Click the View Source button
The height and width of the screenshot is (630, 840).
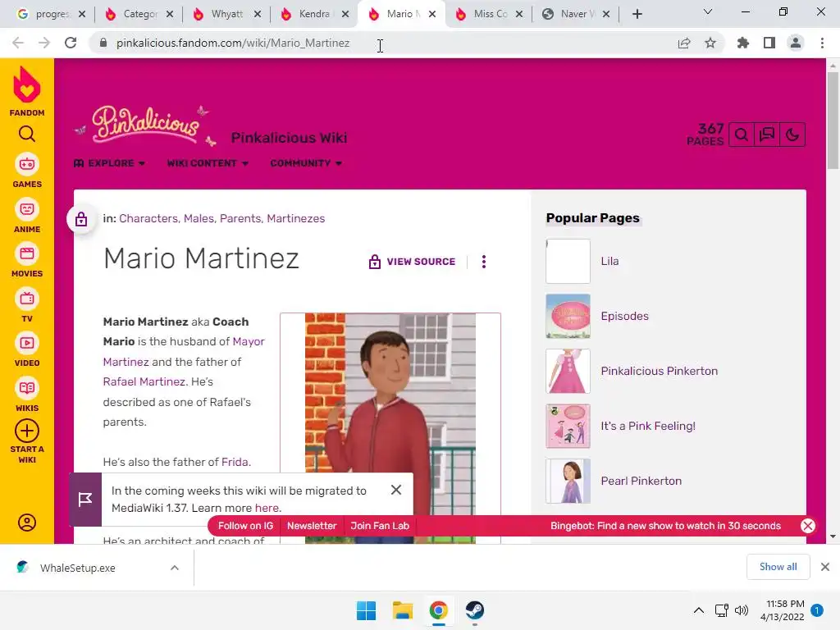click(x=412, y=262)
